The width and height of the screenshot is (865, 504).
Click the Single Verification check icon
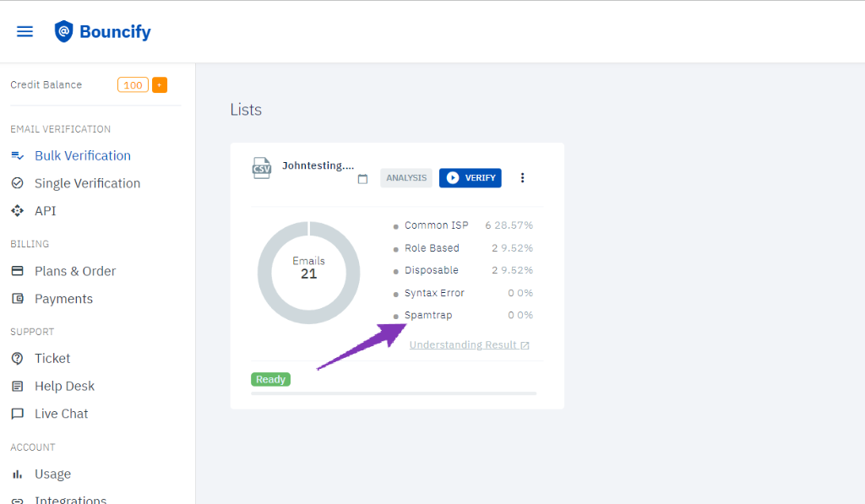coord(18,183)
